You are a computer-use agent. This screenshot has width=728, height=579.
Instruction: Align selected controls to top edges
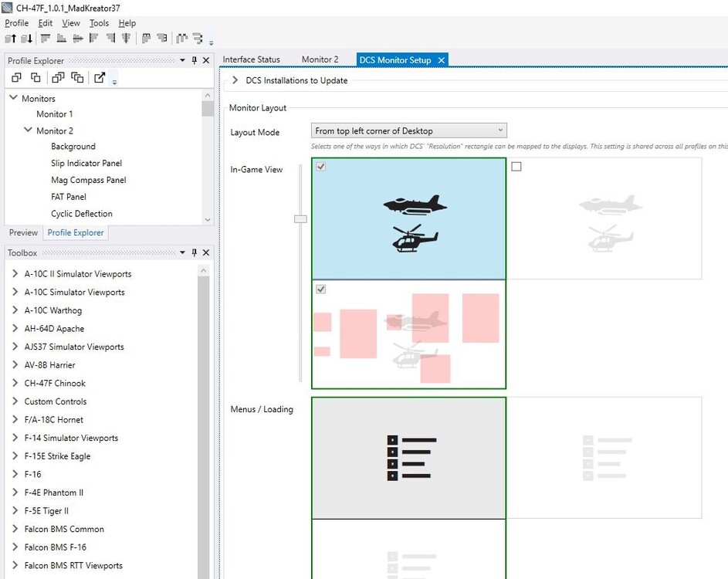(x=46, y=38)
